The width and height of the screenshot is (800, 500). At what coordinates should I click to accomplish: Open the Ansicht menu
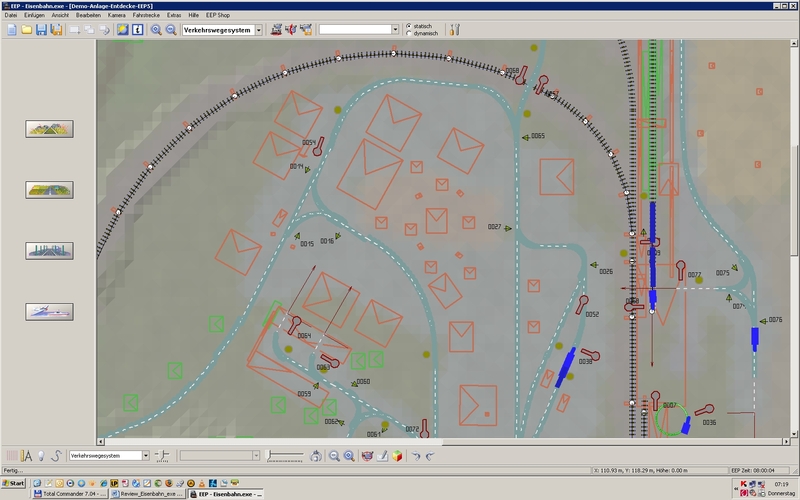tap(60, 15)
